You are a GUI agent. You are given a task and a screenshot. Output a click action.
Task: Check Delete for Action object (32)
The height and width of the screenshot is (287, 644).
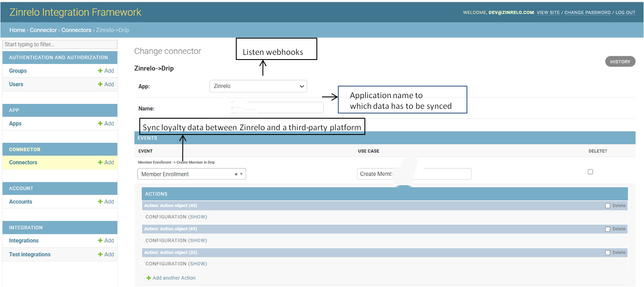pyautogui.click(x=608, y=253)
